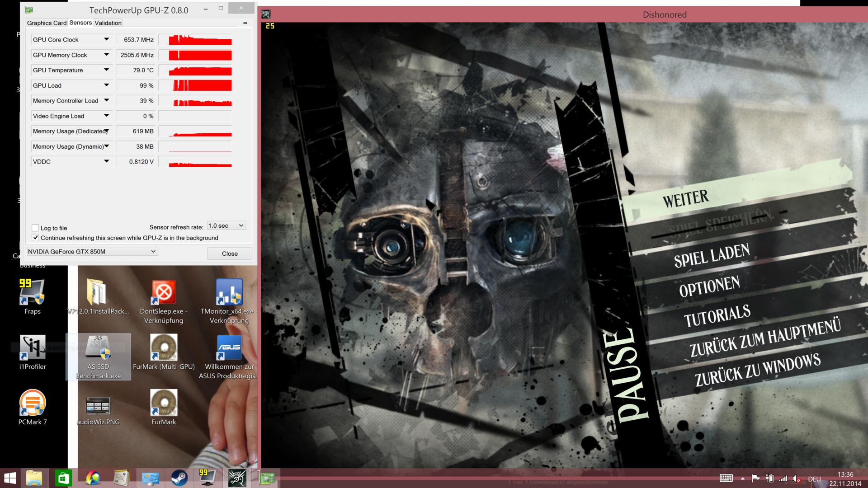Image resolution: width=868 pixels, height=488 pixels.
Task: Click Steam icon in the taskbar
Action: click(x=179, y=478)
